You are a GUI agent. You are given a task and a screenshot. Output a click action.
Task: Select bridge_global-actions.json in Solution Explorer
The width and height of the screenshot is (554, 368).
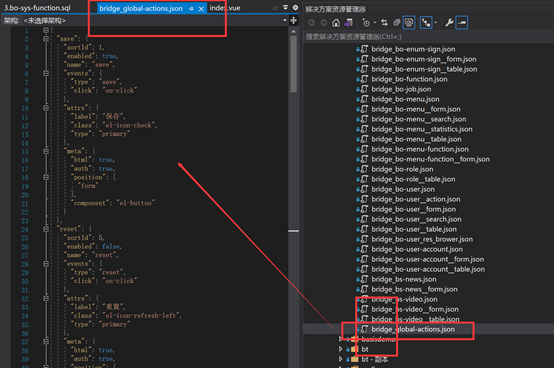(x=413, y=330)
